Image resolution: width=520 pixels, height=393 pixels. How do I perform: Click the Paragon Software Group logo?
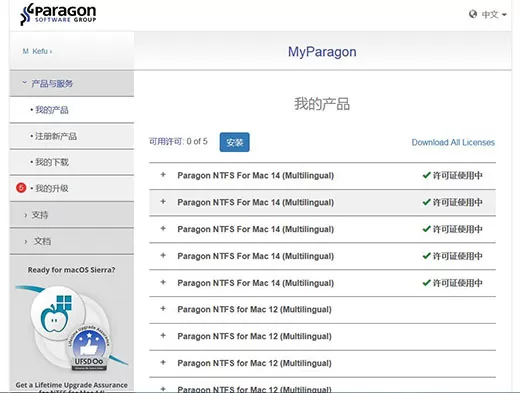pyautogui.click(x=58, y=14)
